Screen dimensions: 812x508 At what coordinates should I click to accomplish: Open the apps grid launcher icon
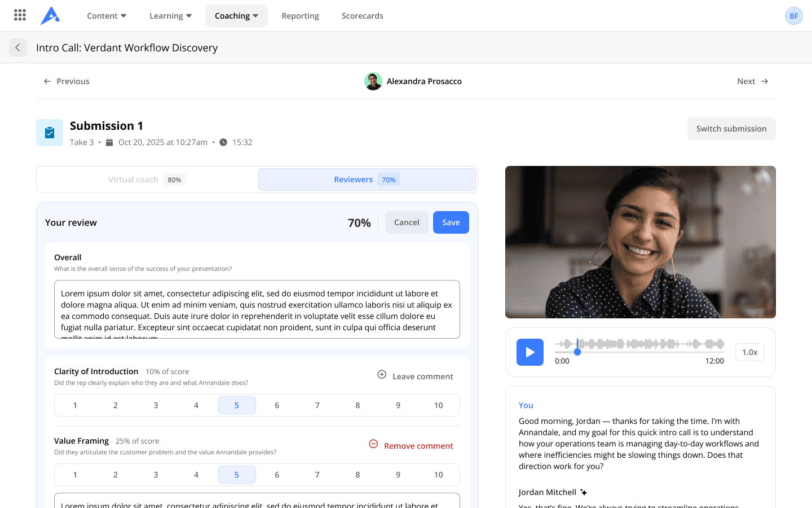(x=20, y=15)
